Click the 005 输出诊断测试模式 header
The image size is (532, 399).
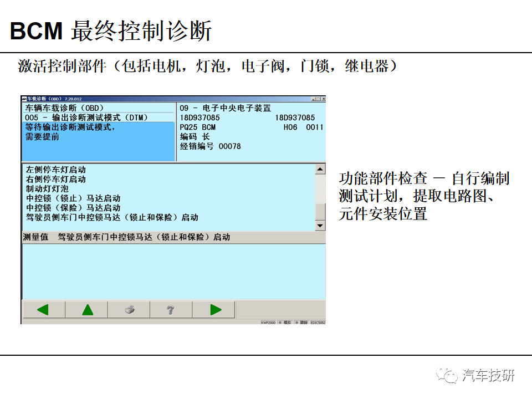tap(86, 117)
